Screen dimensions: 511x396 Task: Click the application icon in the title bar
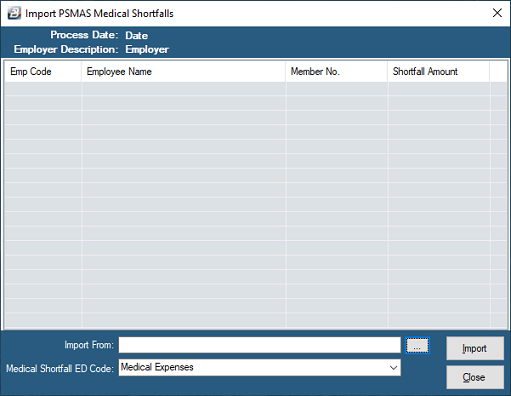(x=14, y=13)
